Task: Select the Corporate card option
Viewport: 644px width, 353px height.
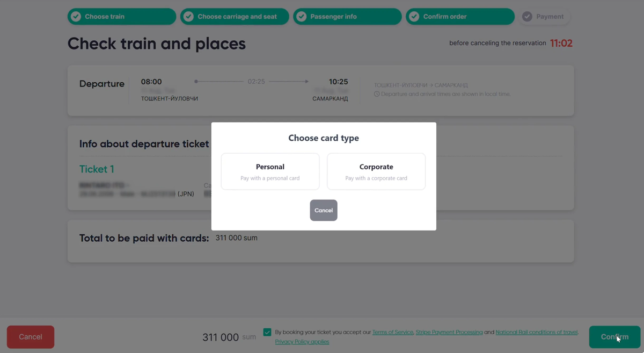Action: coord(376,171)
